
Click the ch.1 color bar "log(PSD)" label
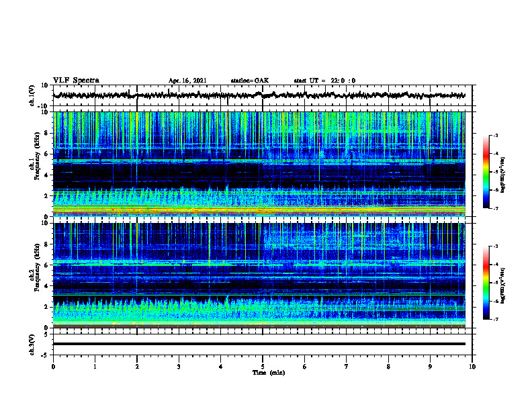click(x=502, y=175)
